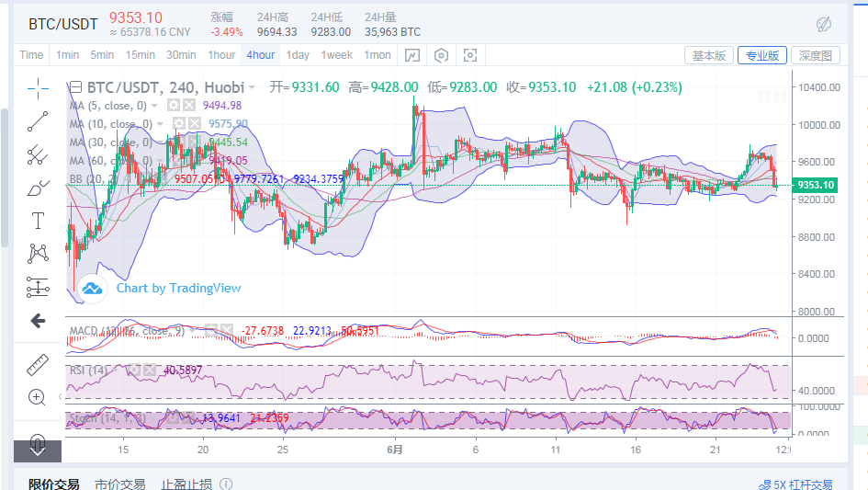The width and height of the screenshot is (868, 490).
Task: Open settings gear for Stoch indicator
Action: pyautogui.click(x=173, y=417)
